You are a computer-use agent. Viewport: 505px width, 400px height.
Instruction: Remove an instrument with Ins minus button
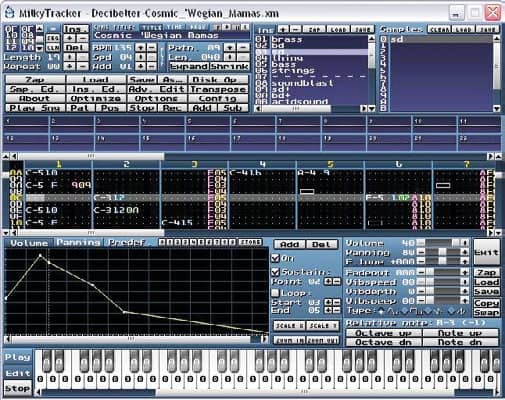[x=295, y=29]
